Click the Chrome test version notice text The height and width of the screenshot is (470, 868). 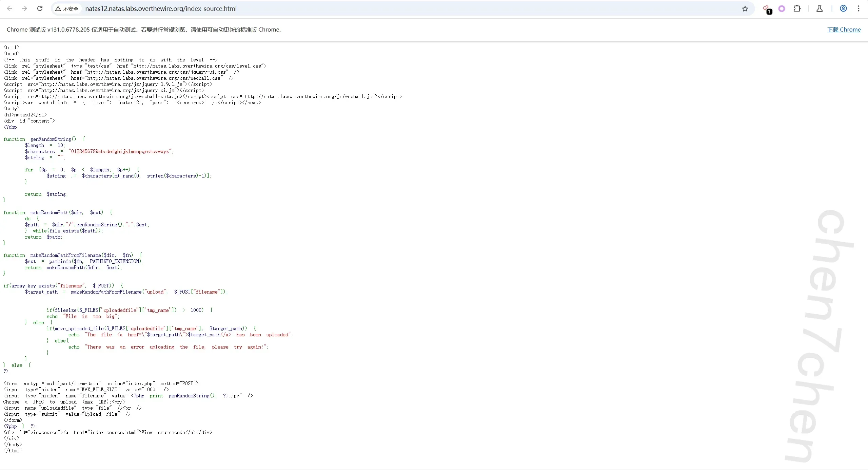click(145, 30)
